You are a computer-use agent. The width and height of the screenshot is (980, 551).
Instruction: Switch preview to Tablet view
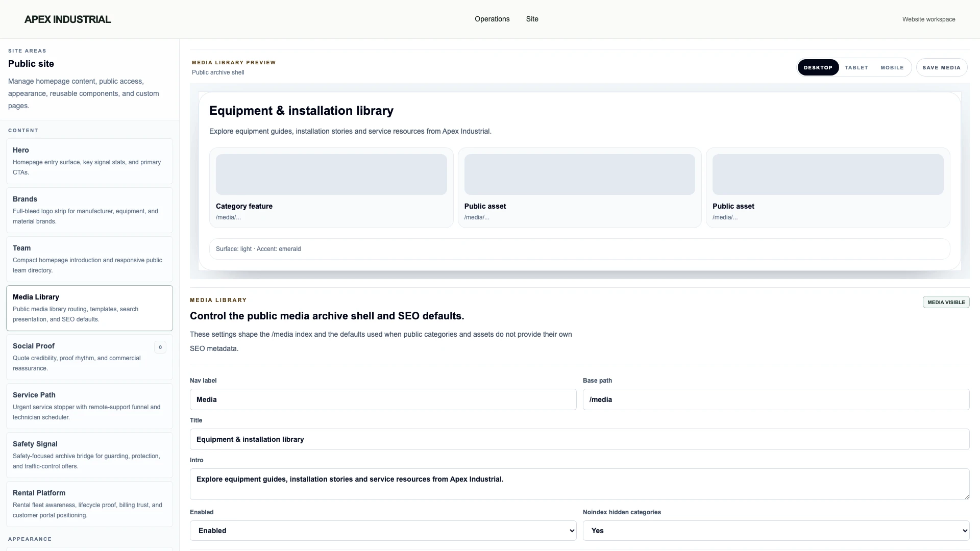click(856, 67)
